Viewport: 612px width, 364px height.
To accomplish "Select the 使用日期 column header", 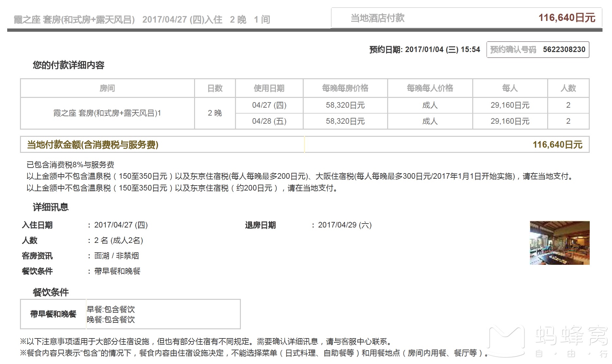I will [269, 88].
